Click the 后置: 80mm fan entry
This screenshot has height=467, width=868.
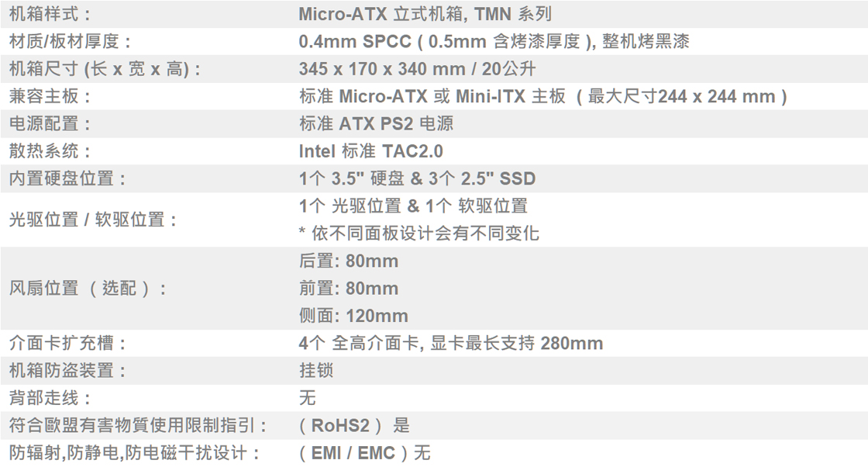pos(348,261)
